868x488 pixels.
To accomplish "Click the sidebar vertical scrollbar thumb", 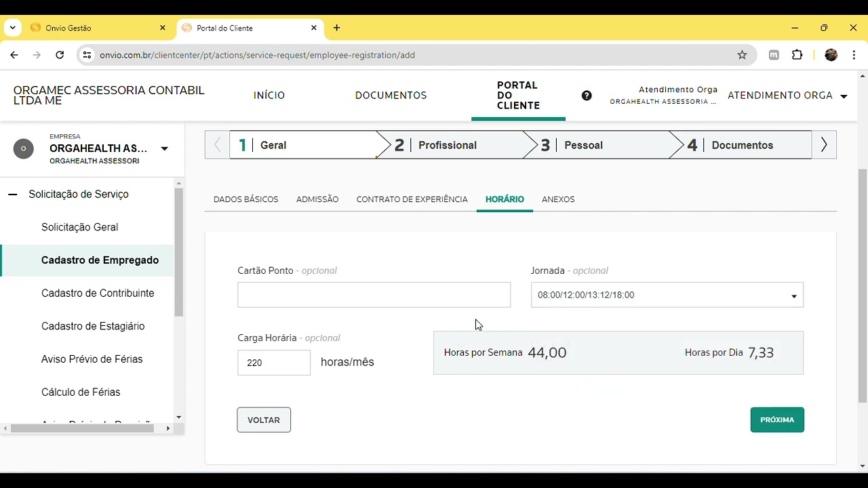I will pos(179,252).
